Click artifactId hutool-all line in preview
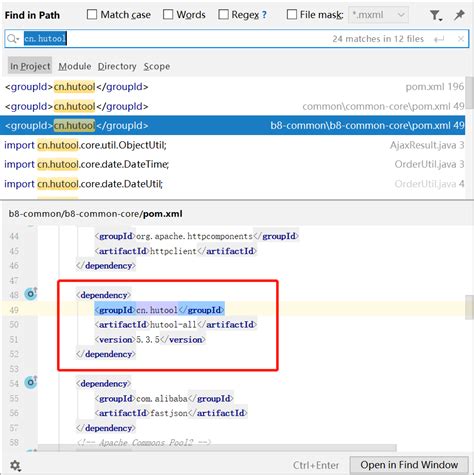474x475 pixels. coord(176,325)
